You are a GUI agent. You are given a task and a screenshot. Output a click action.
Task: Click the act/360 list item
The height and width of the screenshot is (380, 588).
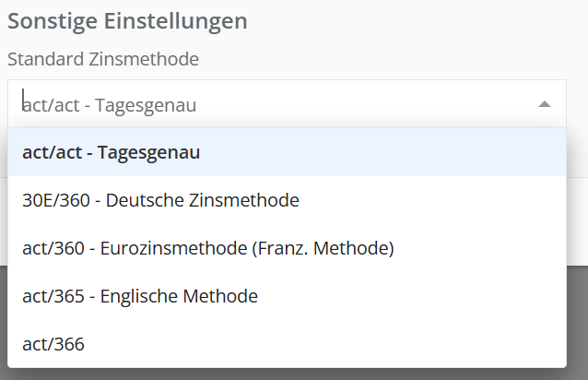coord(208,248)
